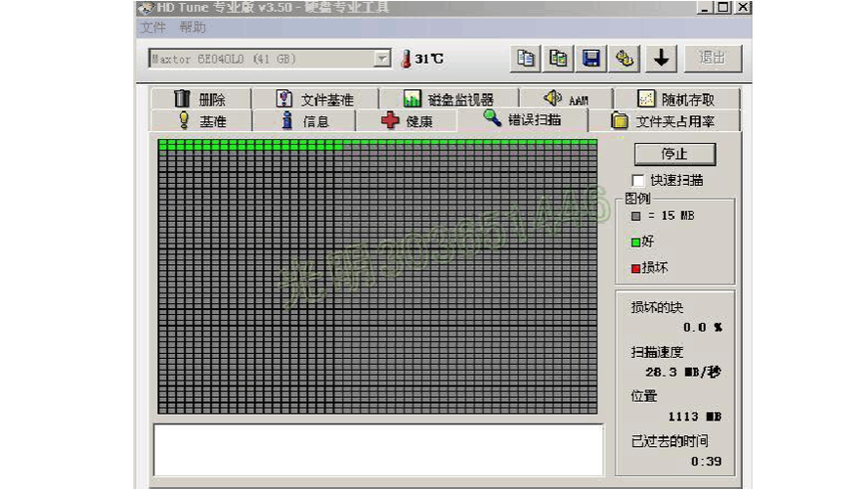The height and width of the screenshot is (489, 868).
Task: Click the damaged blocks value 0.0 %
Action: point(703,328)
